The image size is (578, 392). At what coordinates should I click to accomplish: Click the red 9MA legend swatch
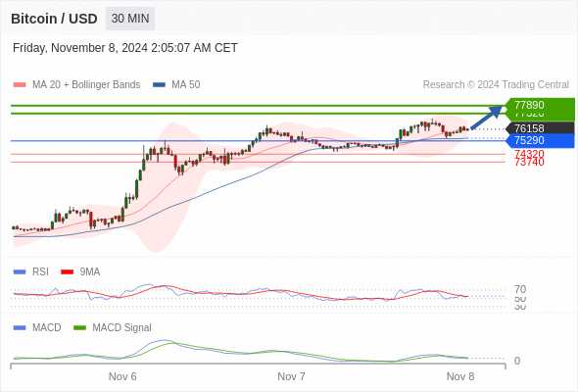(x=67, y=272)
